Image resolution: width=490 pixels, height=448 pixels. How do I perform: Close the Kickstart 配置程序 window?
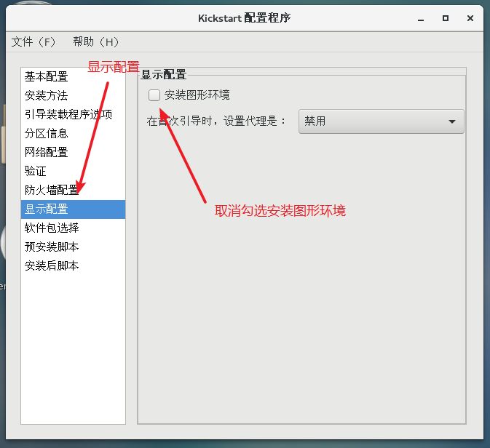click(x=470, y=18)
